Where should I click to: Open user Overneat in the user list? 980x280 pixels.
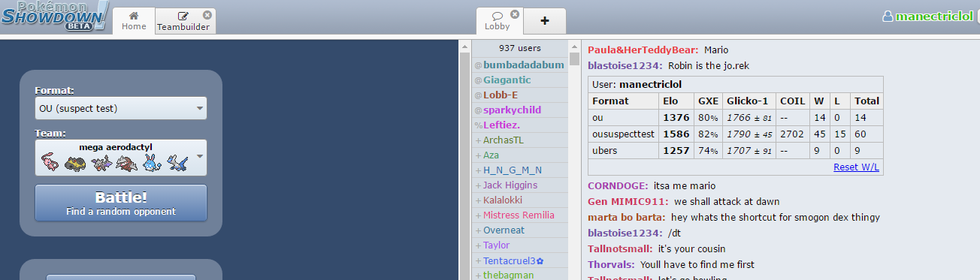pyautogui.click(x=520, y=230)
